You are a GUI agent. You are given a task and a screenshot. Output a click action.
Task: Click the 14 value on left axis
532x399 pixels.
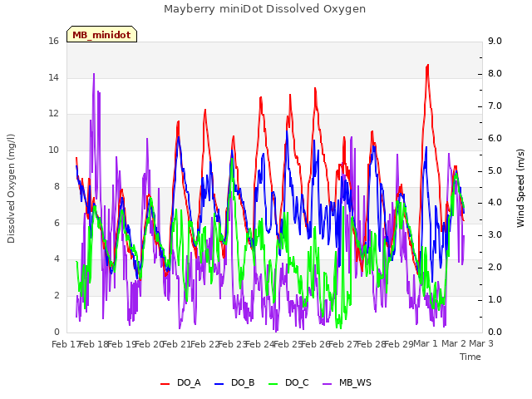tap(53, 77)
